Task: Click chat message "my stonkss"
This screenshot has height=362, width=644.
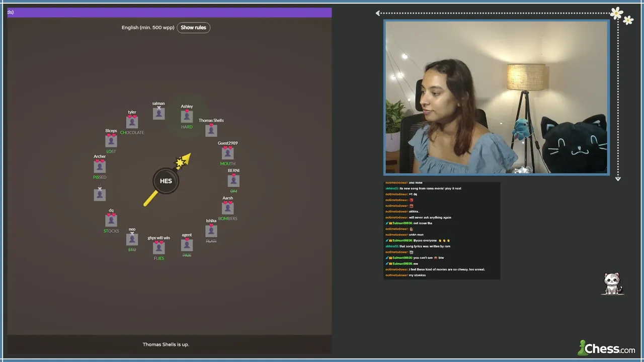Action: 417,275
